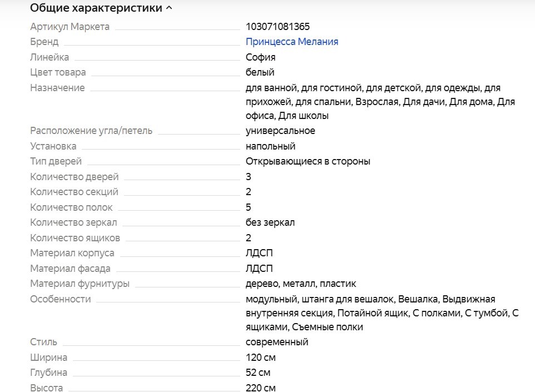Click the Установка value напольный

(270, 146)
